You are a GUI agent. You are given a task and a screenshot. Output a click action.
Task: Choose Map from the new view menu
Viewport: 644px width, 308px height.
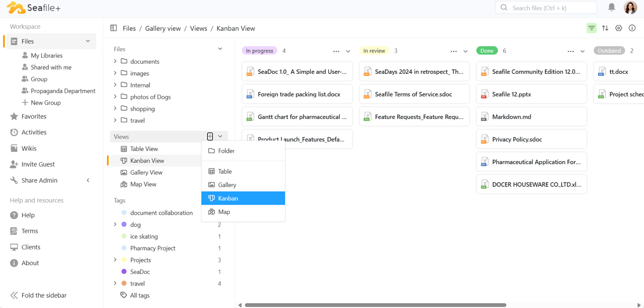(x=243, y=212)
